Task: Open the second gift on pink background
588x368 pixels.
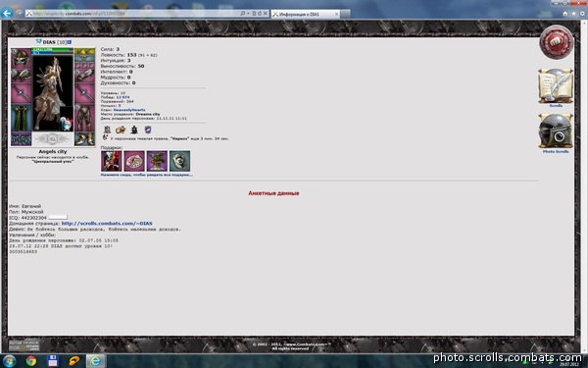Action: coord(134,161)
